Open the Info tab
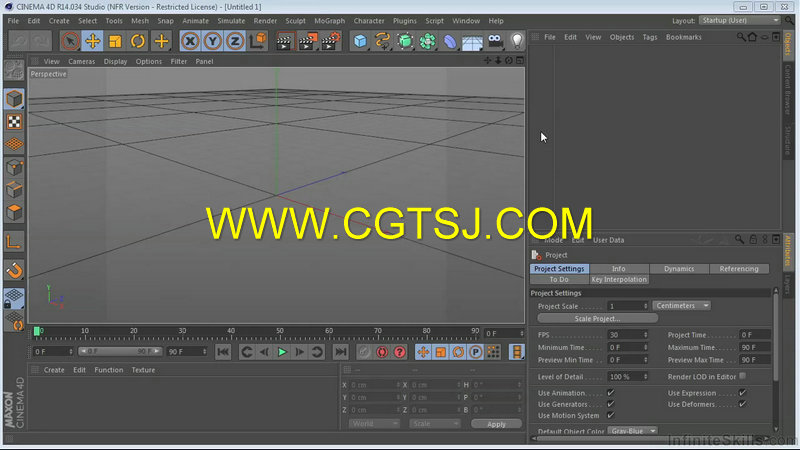This screenshot has width=800, height=450. 619,268
